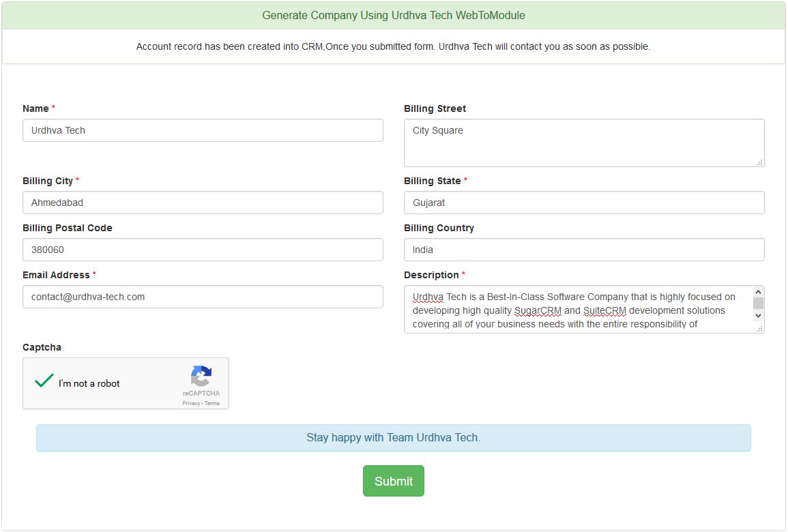788x532 pixels.
Task: Focus the Email Address input
Action: [x=203, y=297]
